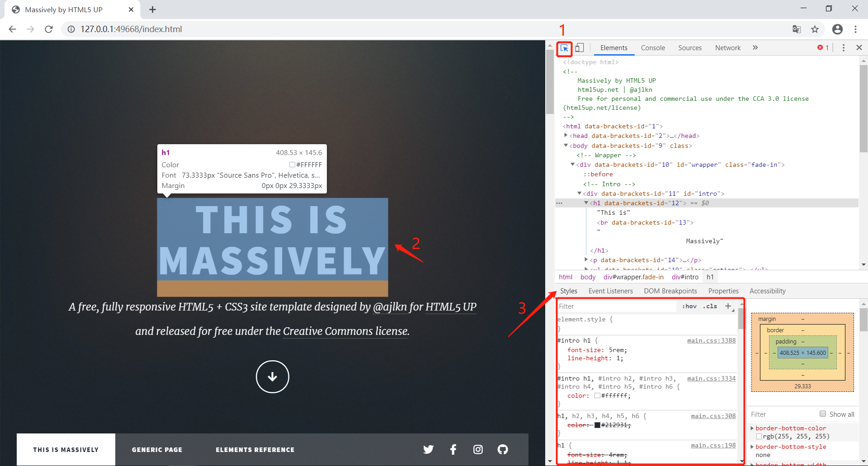Expand computed border-bottom-style property

[x=752, y=447]
